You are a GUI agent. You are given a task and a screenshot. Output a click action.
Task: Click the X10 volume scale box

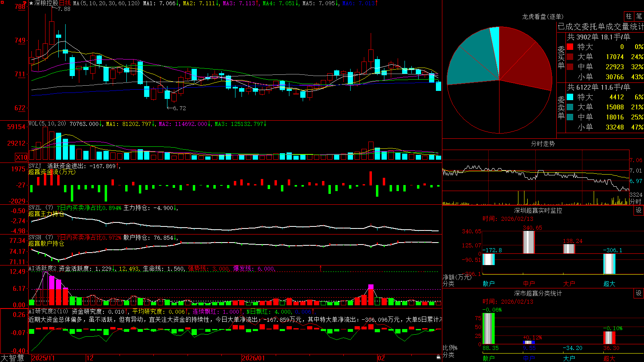coord(21,157)
